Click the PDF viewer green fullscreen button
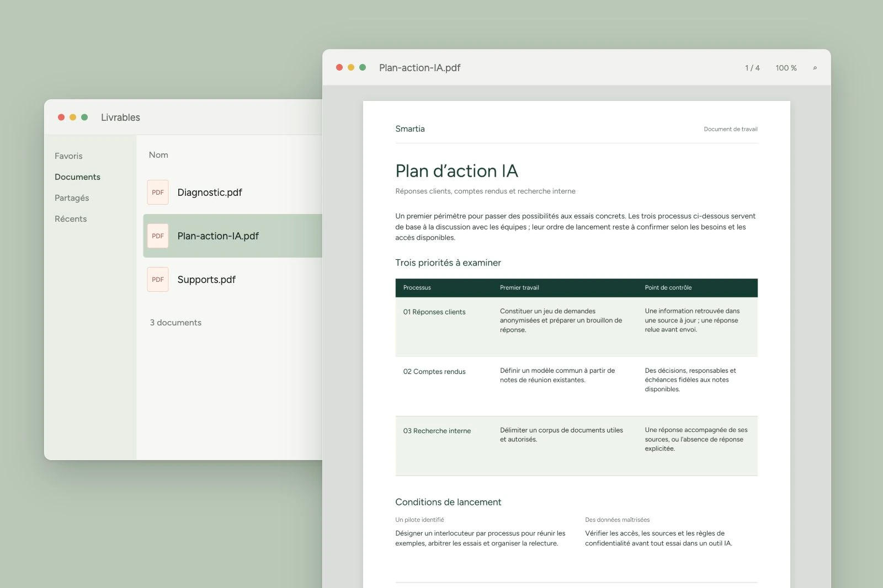Screen dimensions: 883x588 [363, 67]
